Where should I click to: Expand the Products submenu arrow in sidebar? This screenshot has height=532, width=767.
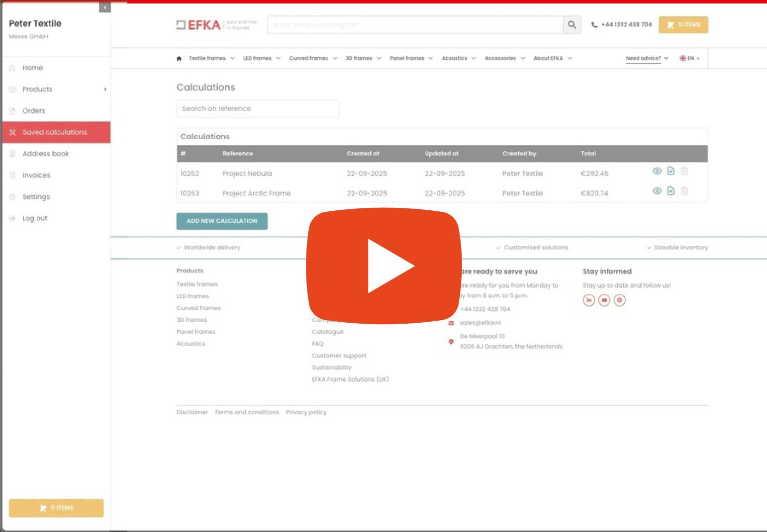tap(105, 89)
